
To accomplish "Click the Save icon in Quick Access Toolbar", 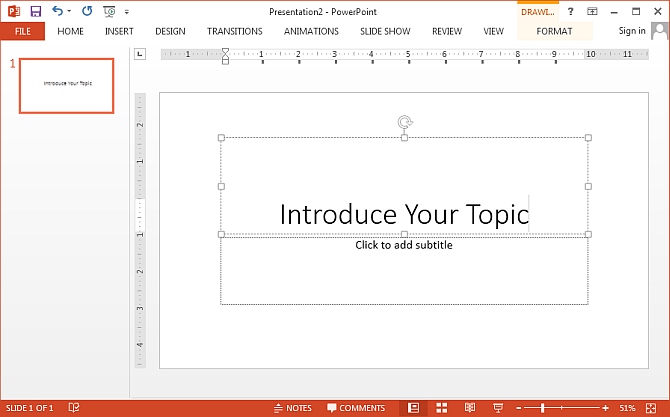I will [35, 12].
